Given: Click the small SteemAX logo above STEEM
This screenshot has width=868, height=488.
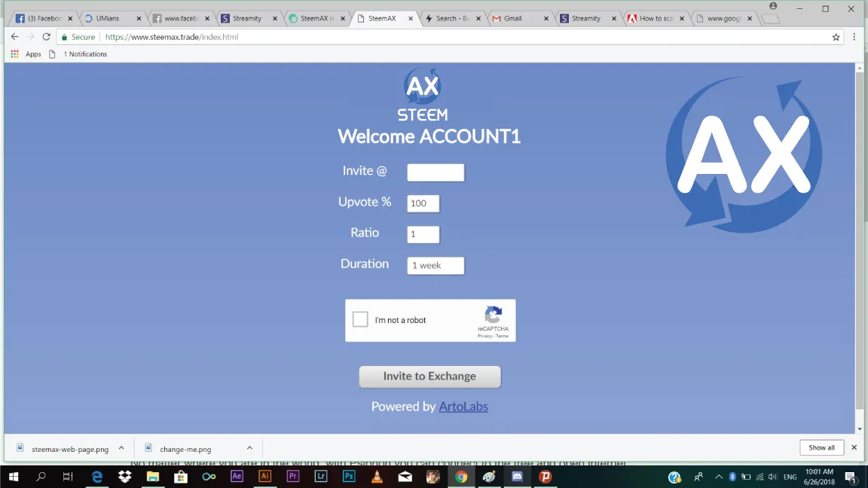Looking at the screenshot, I should pyautogui.click(x=422, y=86).
